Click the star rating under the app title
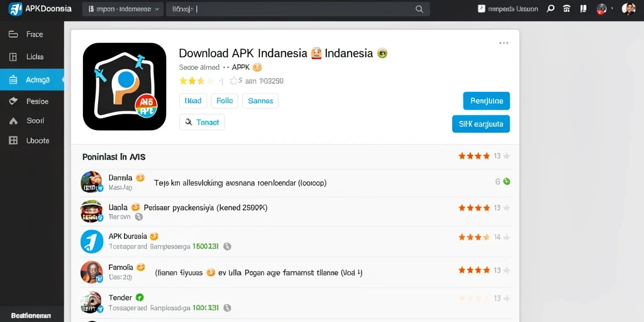Screen dimensions: 644x322 pos(197,81)
